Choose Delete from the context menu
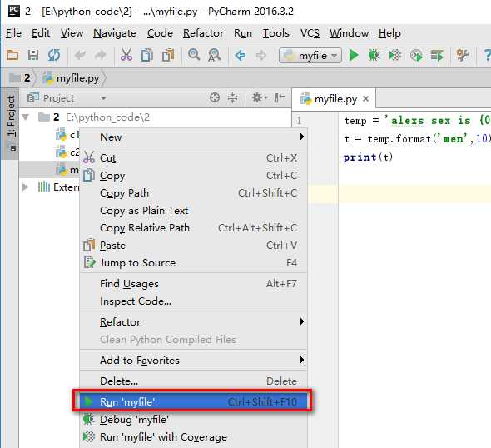The height and width of the screenshot is (448, 491). click(193, 381)
